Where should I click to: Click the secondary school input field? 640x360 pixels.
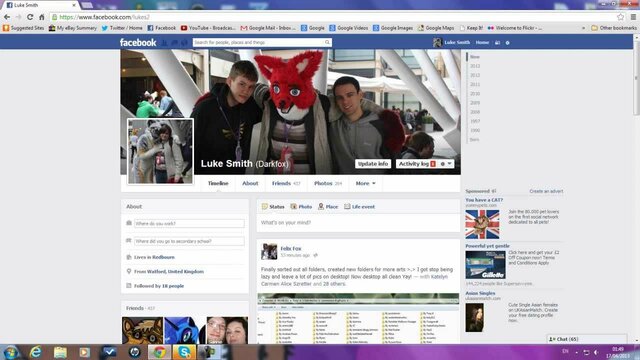click(x=189, y=241)
